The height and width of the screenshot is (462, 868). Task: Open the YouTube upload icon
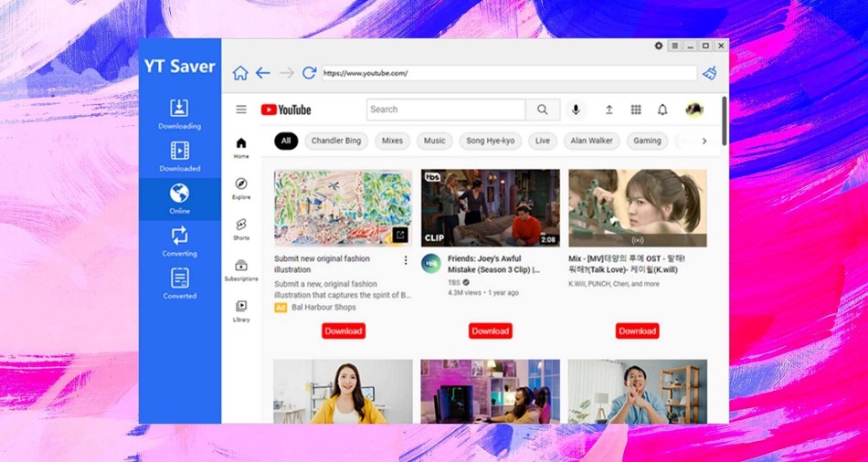pyautogui.click(x=609, y=110)
